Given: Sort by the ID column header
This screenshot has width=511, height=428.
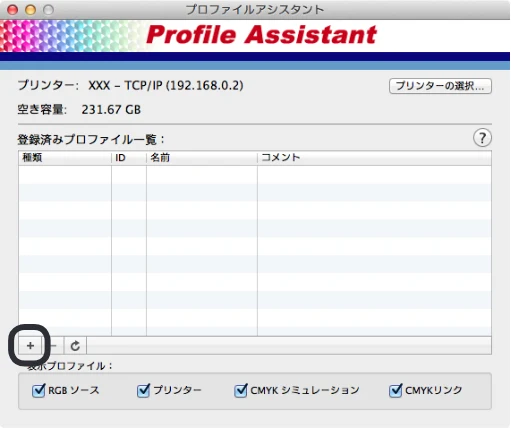Looking at the screenshot, I should point(129,158).
